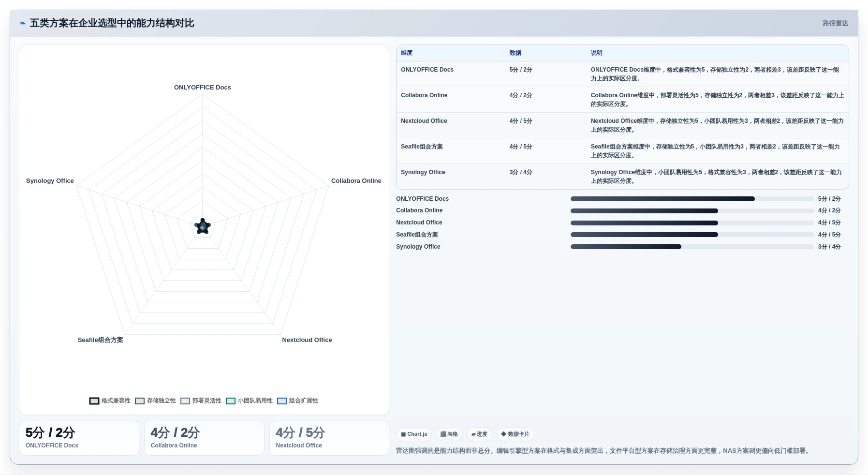Toggle the 存储独立性 legend swatch

coord(140,401)
